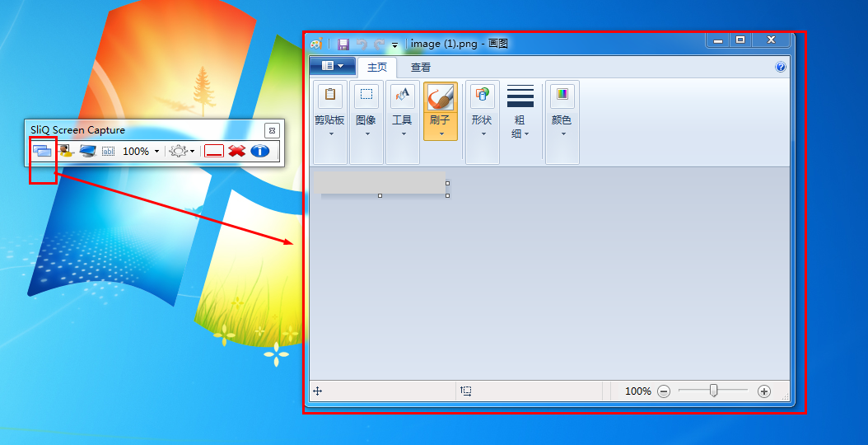Open SliQ blue info icon
The height and width of the screenshot is (445, 868).
[x=259, y=151]
